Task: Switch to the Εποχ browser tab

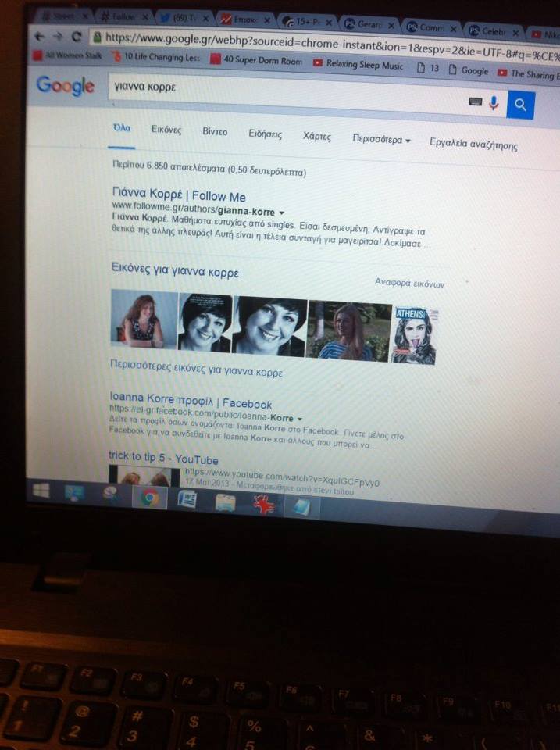Action: point(244,20)
